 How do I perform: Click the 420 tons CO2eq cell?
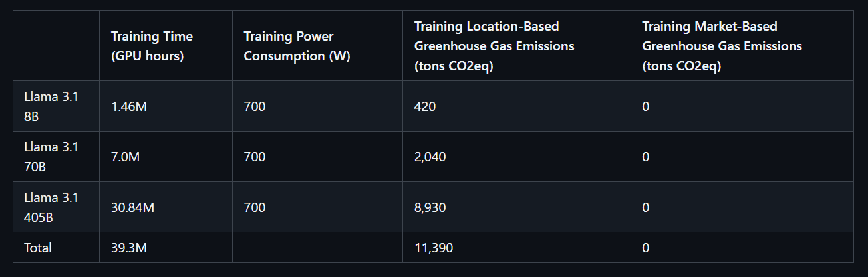[425, 106]
